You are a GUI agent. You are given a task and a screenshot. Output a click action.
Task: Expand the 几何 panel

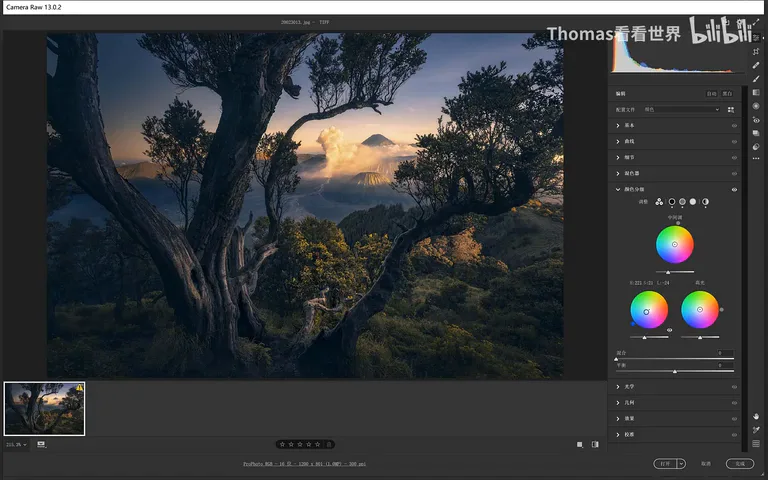tap(618, 403)
